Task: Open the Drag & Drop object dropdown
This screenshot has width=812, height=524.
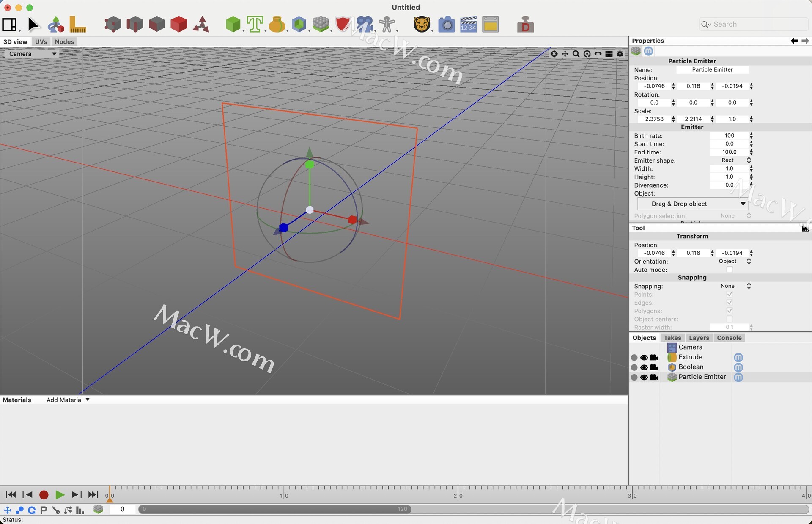Action: click(x=693, y=204)
